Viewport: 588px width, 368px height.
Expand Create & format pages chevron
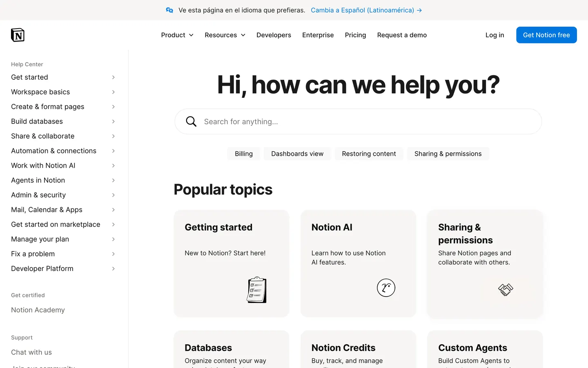(x=114, y=107)
